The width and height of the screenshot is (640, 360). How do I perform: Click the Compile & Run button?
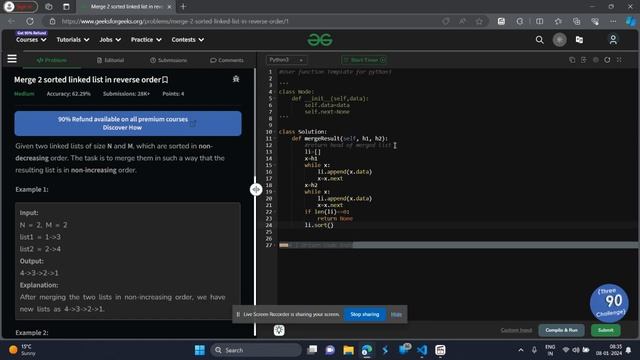tap(561, 330)
